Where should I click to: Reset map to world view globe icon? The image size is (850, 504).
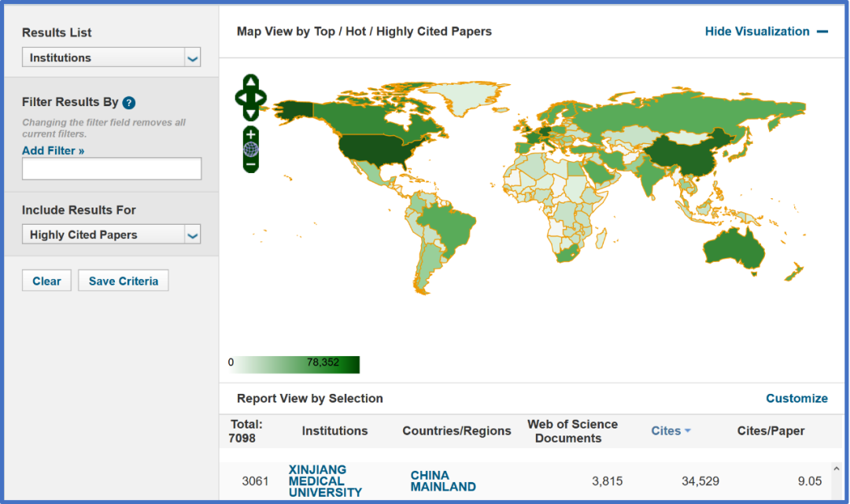[x=250, y=149]
